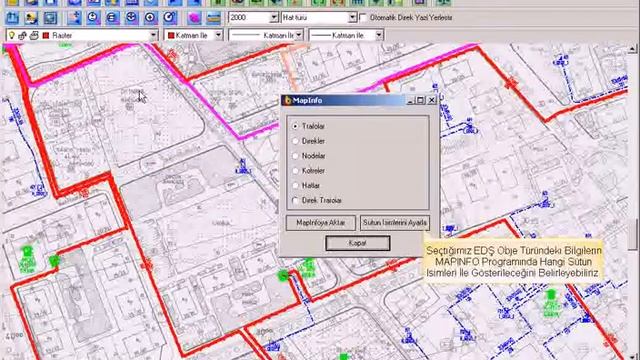The width and height of the screenshot is (640, 360).
Task: Open the last Katman ile line weight dropdown
Action: pos(379,36)
